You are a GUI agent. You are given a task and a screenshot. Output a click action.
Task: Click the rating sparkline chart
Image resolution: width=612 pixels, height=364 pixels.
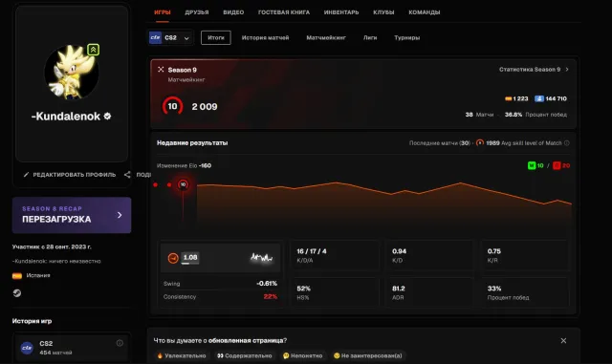tap(261, 258)
